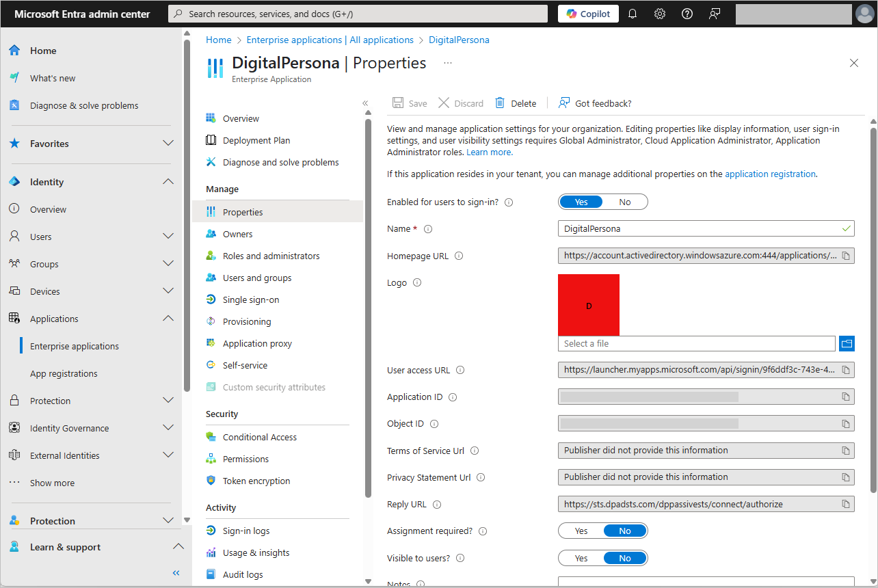Expand the Users section
This screenshot has height=588, width=878.
168,237
